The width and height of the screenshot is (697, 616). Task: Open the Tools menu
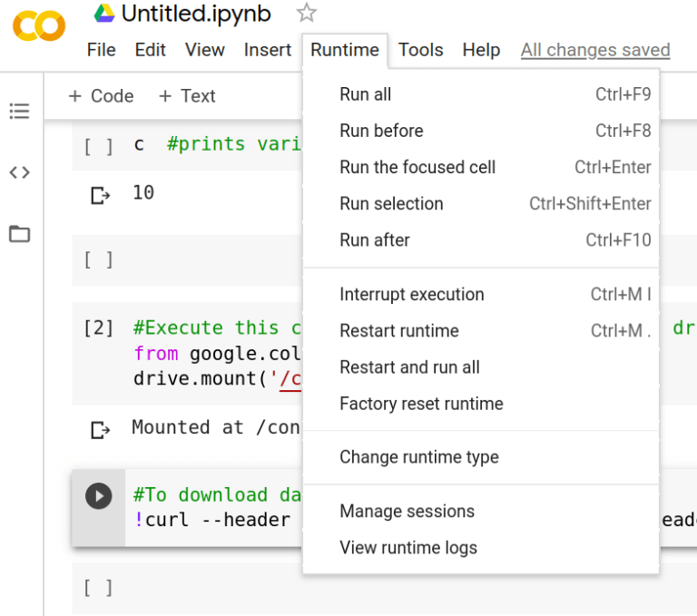[x=420, y=50]
